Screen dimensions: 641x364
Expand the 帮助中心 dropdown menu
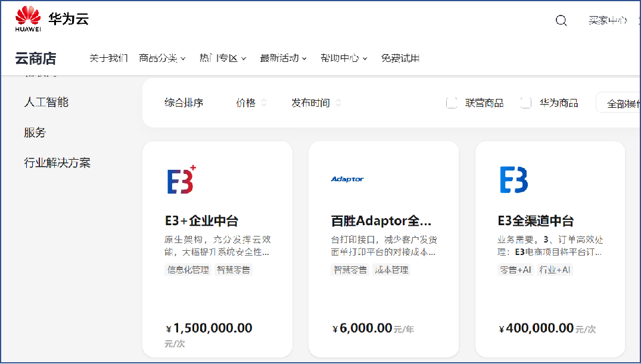pyautogui.click(x=344, y=58)
